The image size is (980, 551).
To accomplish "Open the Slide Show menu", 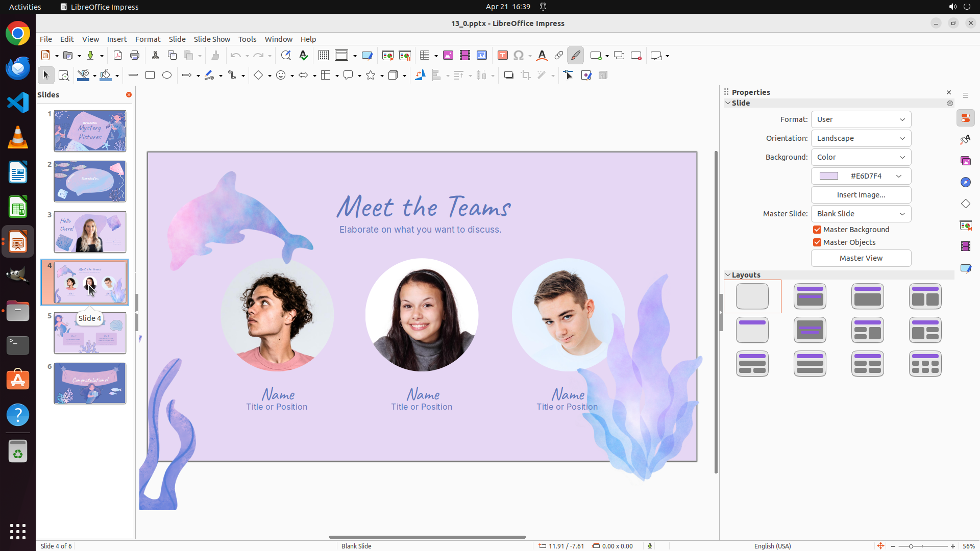I will coord(212,39).
